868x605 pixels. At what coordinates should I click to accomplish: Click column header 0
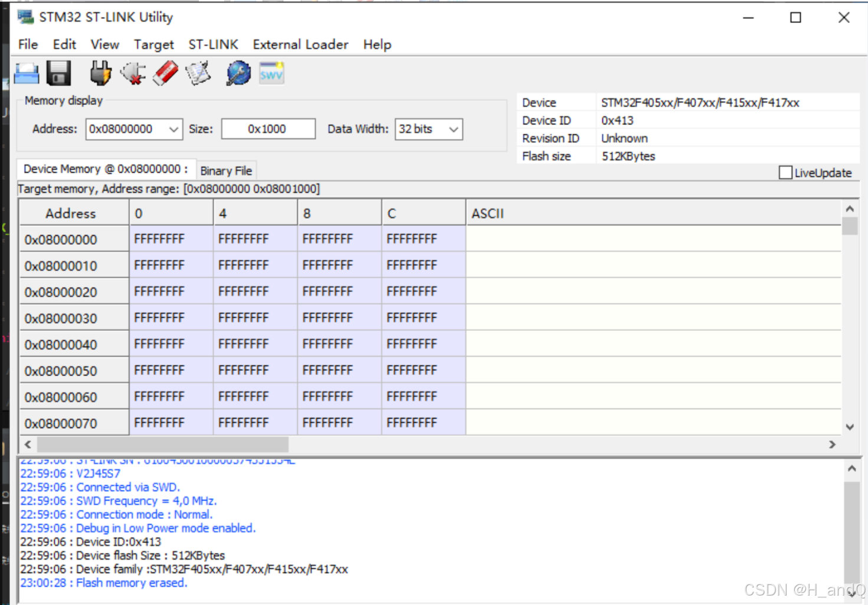click(x=171, y=213)
